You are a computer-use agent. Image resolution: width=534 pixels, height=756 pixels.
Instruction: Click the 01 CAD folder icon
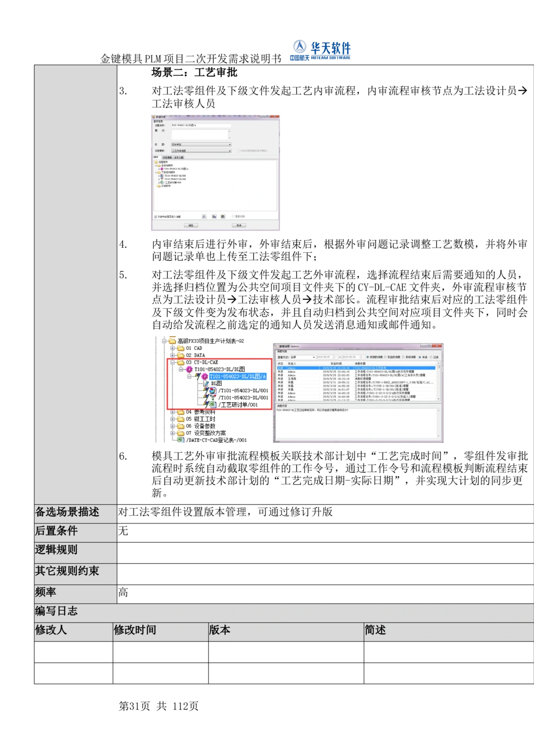(x=180, y=348)
